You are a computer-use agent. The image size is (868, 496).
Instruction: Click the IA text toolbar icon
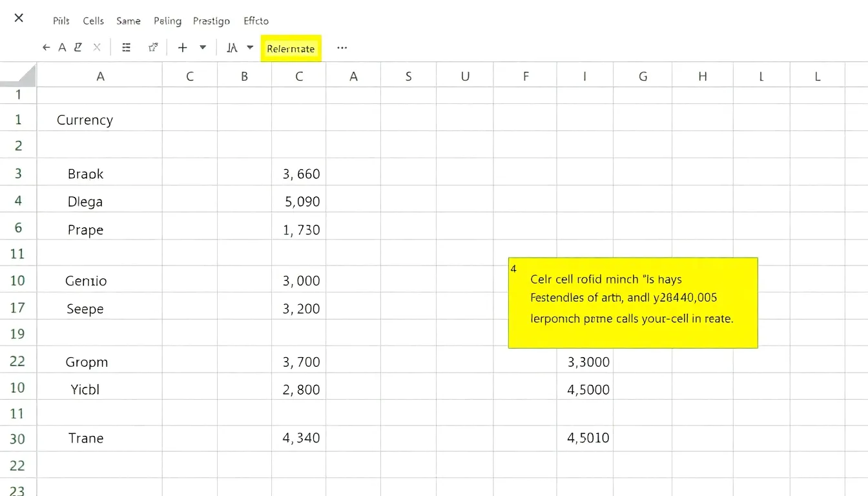tap(232, 48)
